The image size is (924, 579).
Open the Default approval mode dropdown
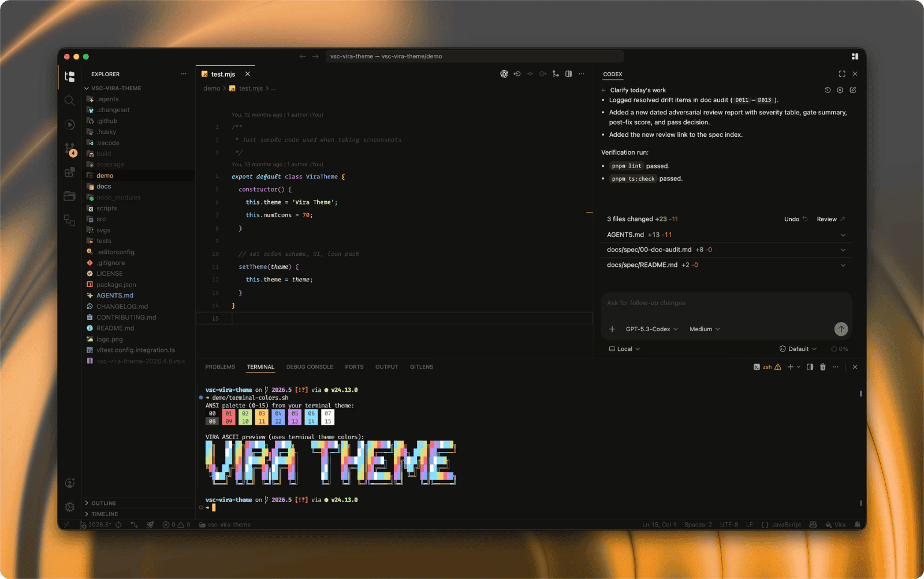tap(798, 349)
